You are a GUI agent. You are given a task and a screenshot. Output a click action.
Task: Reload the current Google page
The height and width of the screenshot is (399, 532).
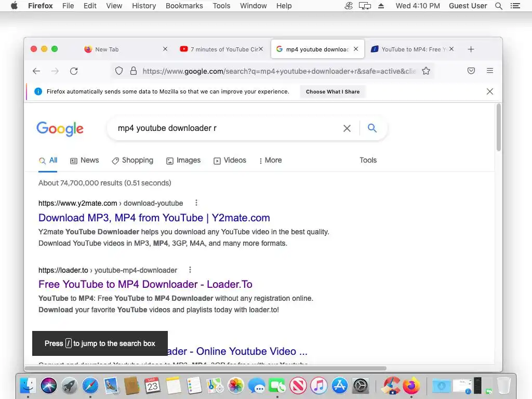[74, 71]
